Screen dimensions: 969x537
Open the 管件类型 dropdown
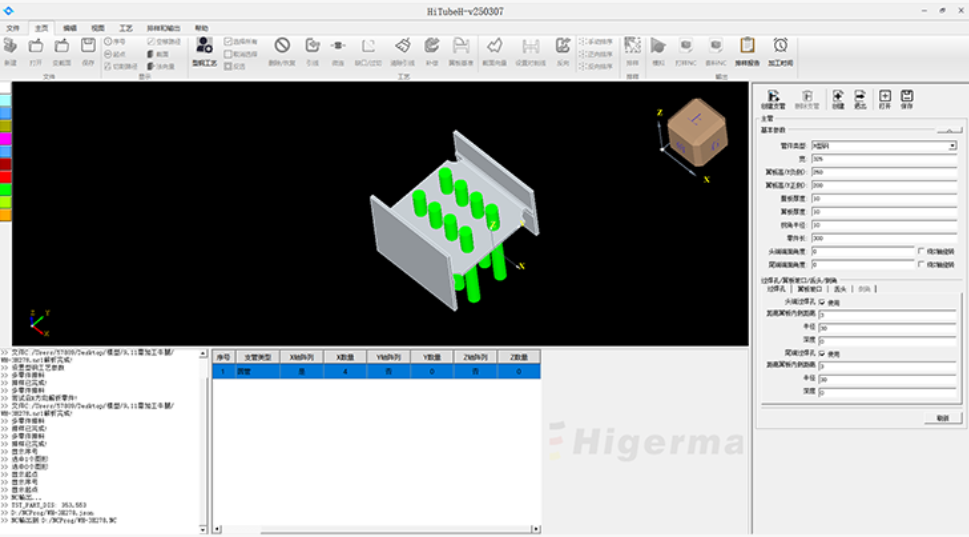(952, 145)
